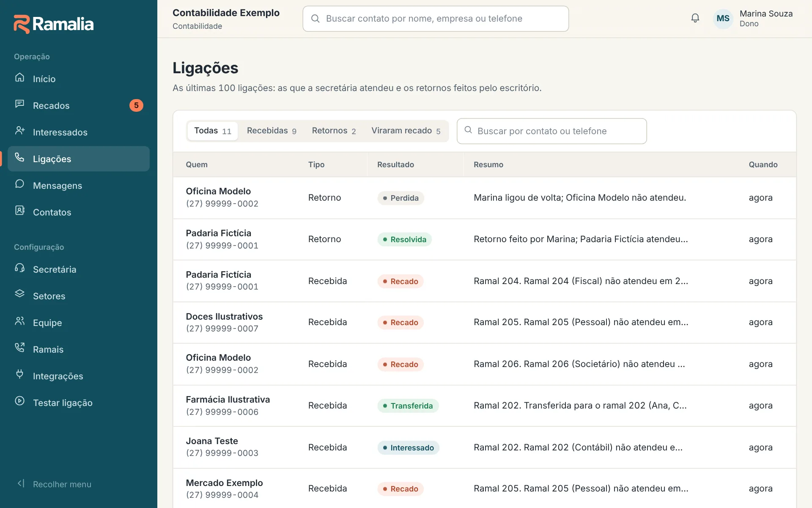Open the Farmácia Ilustrativa call row

(x=484, y=406)
